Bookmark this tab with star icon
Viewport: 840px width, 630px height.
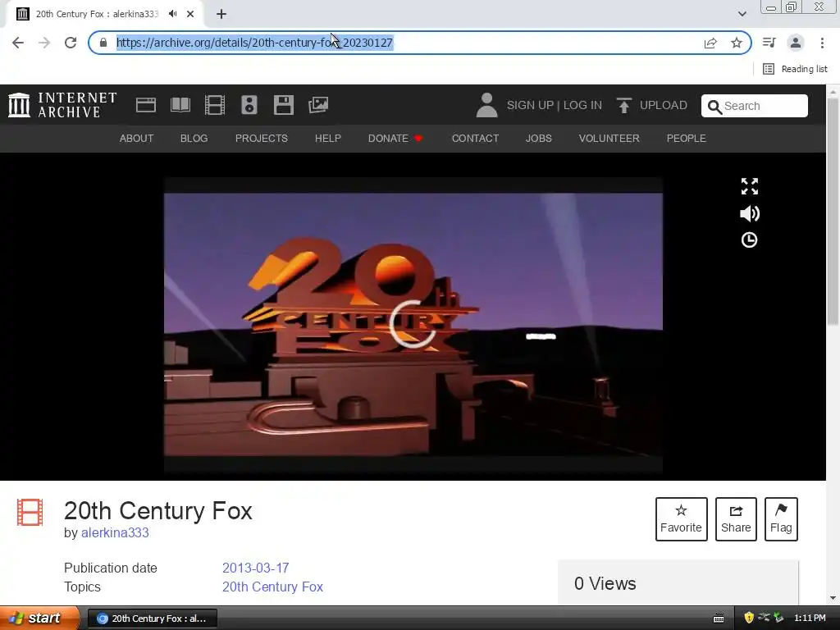tap(737, 43)
